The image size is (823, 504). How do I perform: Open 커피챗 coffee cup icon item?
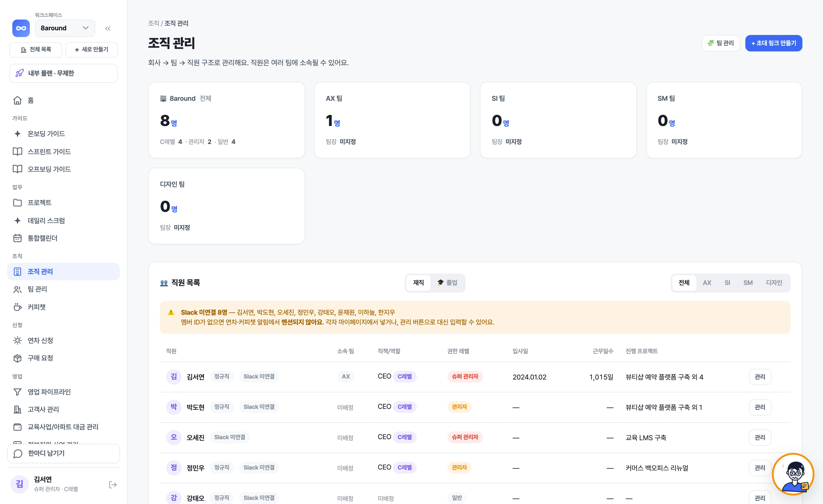tap(17, 307)
